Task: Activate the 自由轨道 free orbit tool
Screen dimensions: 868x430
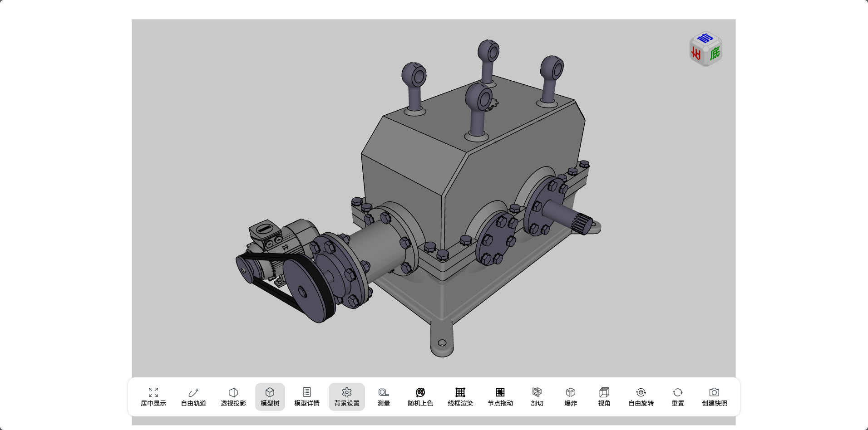Action: (x=193, y=396)
